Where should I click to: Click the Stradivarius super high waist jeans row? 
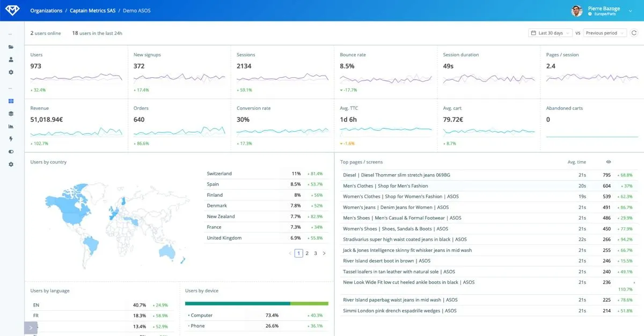[488, 240]
